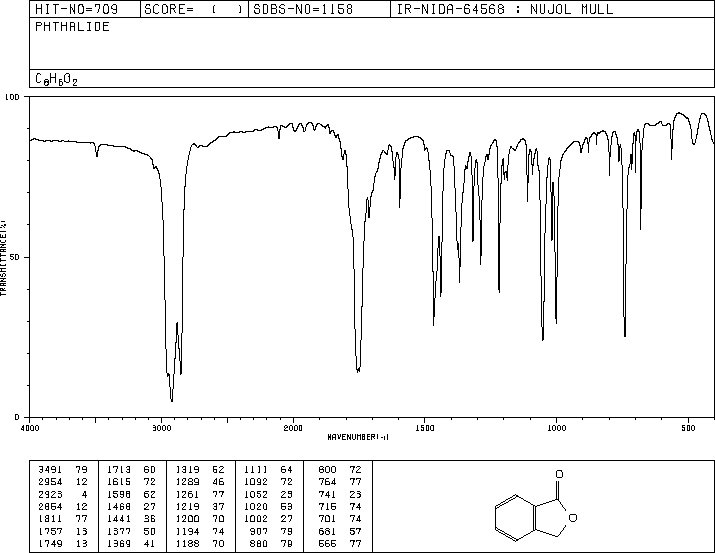Click the 1377 wavenumber in the peak table
This screenshot has width=715, height=553.
[119, 531]
